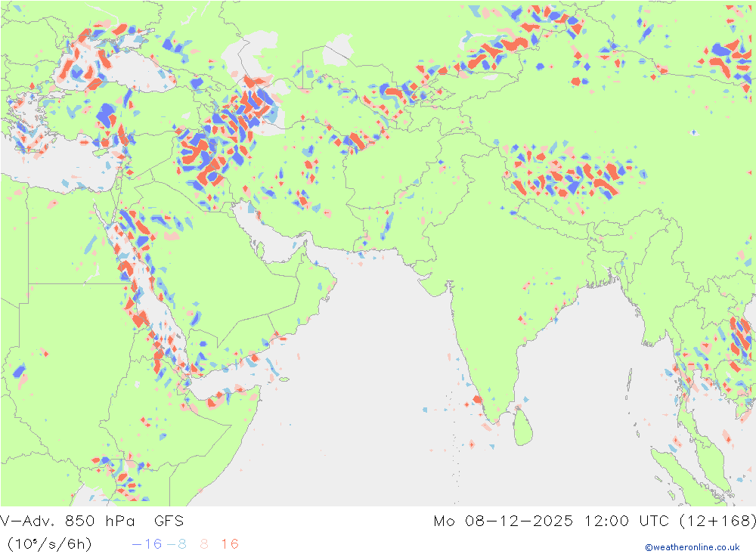
Task: Click the -8 legend value
Action: (x=176, y=544)
